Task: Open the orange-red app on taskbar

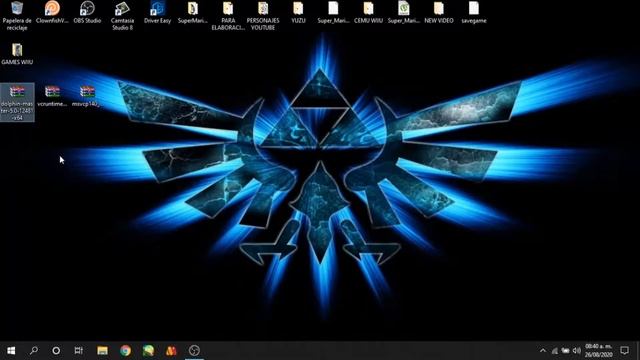Action: 171,351
